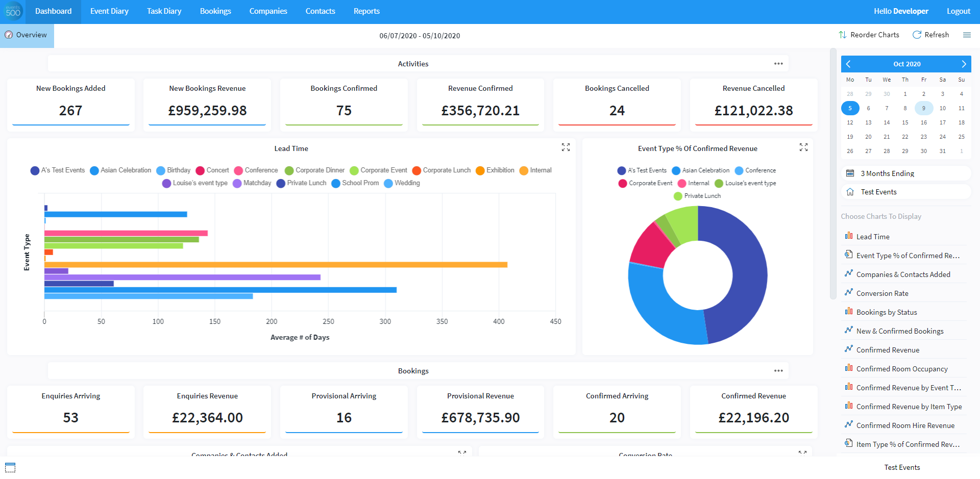Toggle Internal legend in pie chart

point(694,183)
